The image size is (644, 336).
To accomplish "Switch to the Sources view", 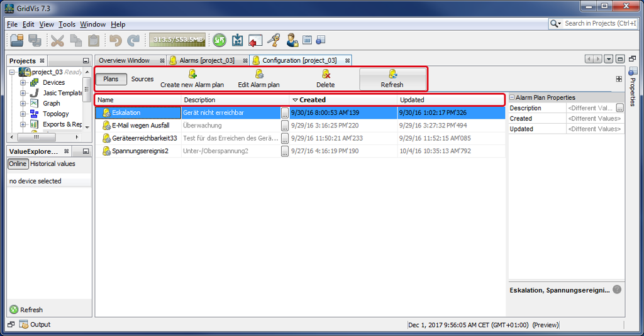I will point(142,79).
